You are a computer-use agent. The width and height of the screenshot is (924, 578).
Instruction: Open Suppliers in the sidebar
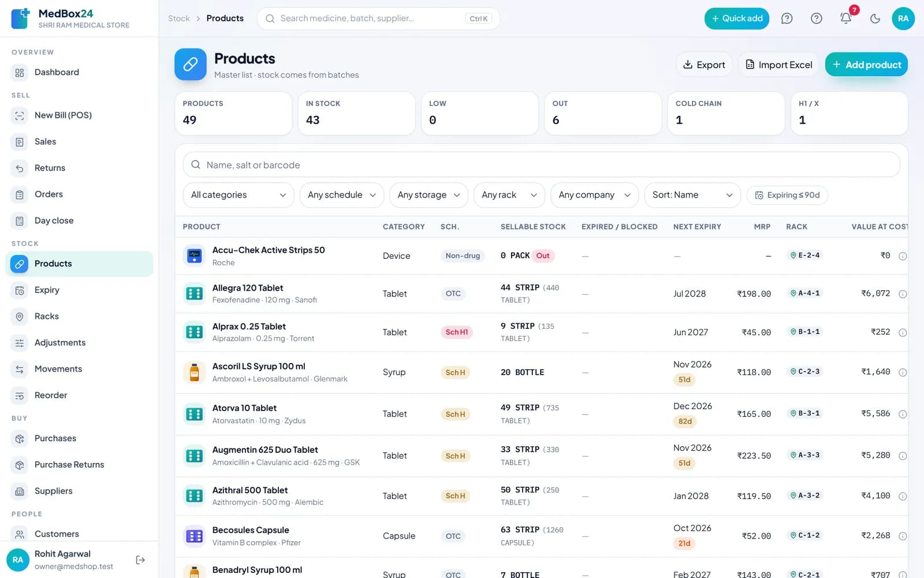[79, 491]
